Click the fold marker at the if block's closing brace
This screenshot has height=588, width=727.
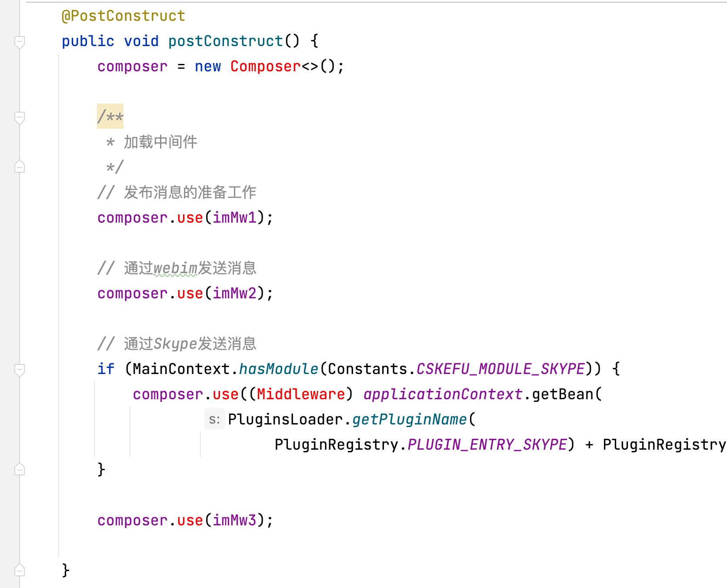point(19,469)
